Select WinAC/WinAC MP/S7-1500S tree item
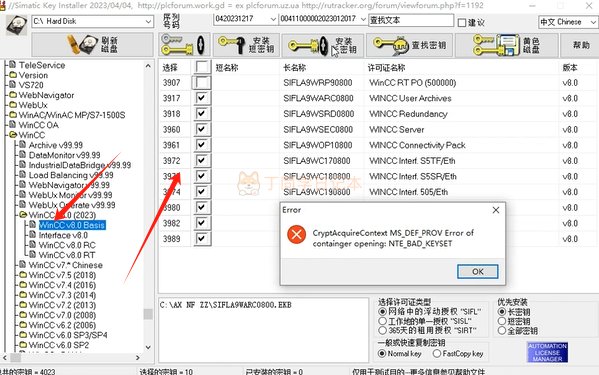 pyautogui.click(x=72, y=115)
